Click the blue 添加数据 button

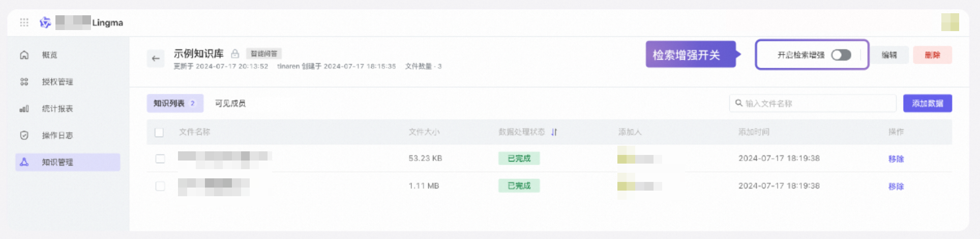(x=927, y=103)
